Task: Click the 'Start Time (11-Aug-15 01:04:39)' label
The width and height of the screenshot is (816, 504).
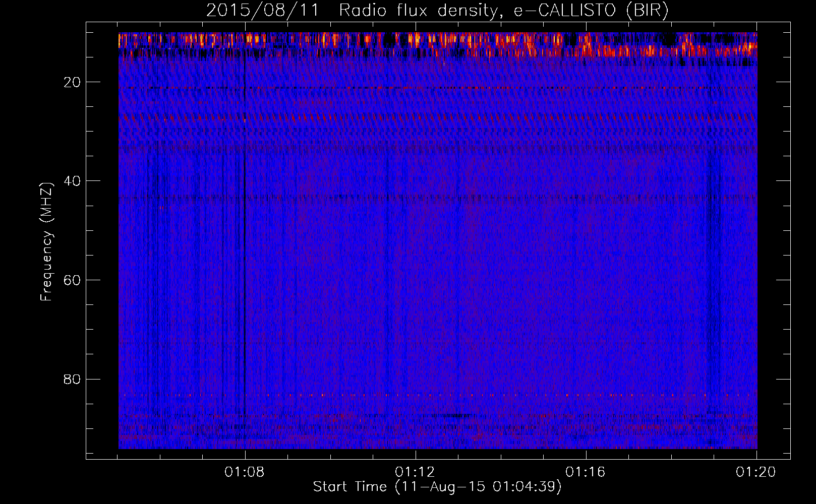Action: pos(437,487)
